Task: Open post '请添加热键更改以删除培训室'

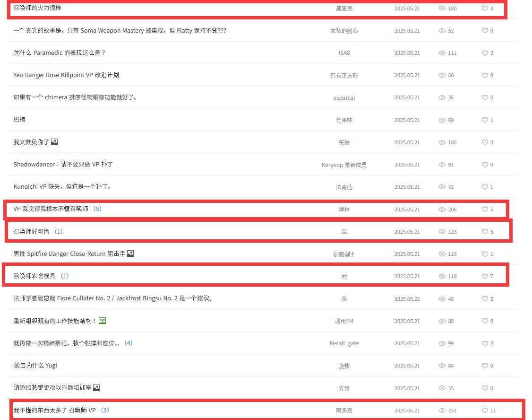Action: pyautogui.click(x=52, y=387)
